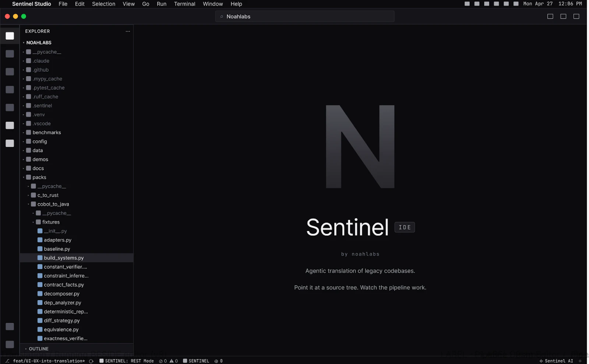This screenshot has width=589, height=364.
Task: Open constraint_inferre... file in the tree
Action: pyautogui.click(x=77, y=276)
